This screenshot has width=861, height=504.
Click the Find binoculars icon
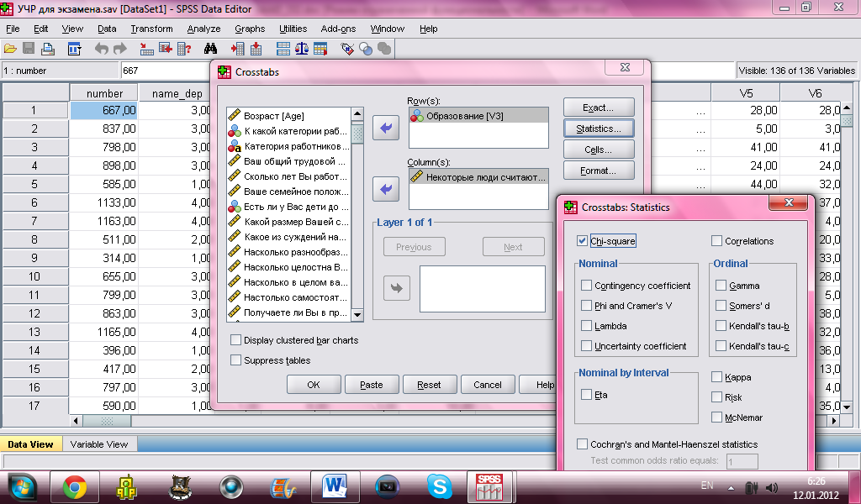pyautogui.click(x=210, y=49)
